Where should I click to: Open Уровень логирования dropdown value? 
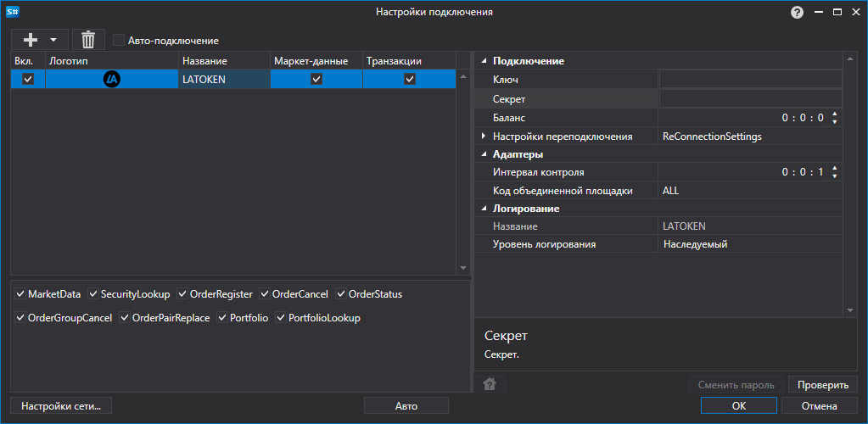click(750, 244)
